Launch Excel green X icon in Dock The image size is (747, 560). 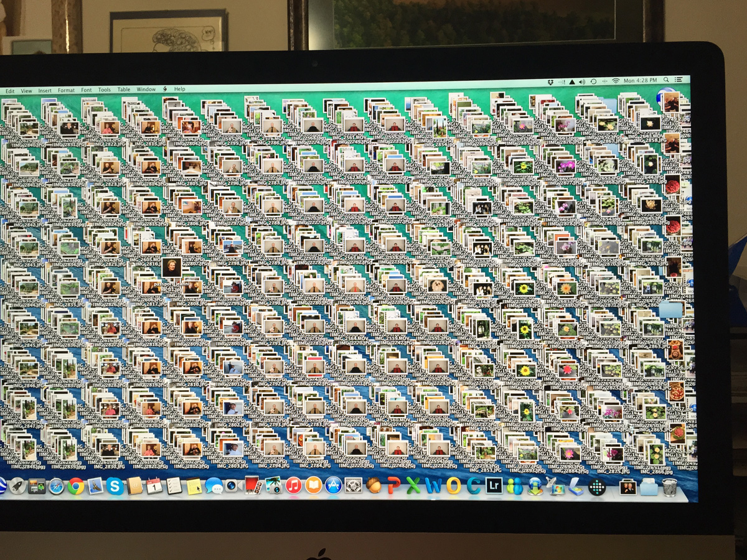pyautogui.click(x=413, y=485)
